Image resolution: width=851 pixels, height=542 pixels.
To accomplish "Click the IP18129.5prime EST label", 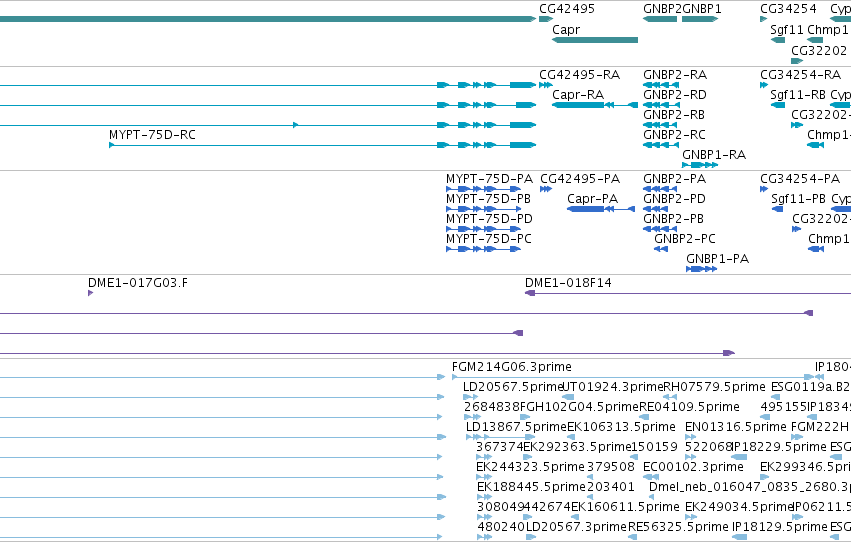I will tap(779, 527).
